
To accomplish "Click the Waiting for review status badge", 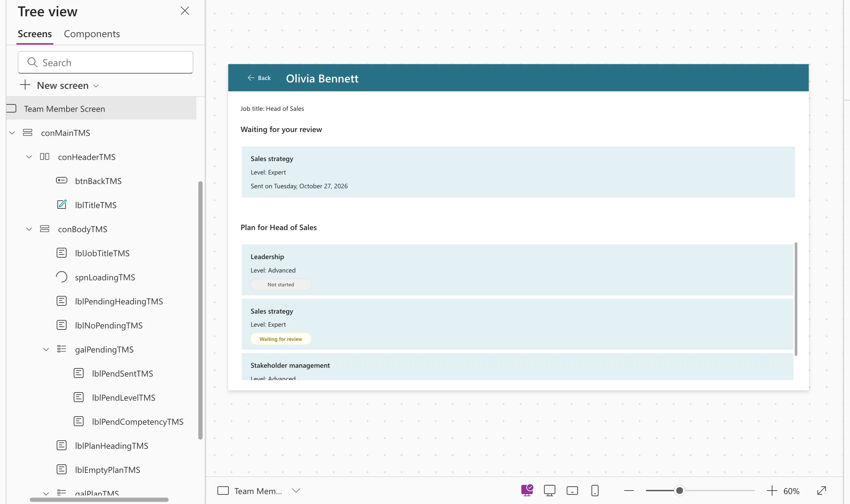I will [x=280, y=339].
